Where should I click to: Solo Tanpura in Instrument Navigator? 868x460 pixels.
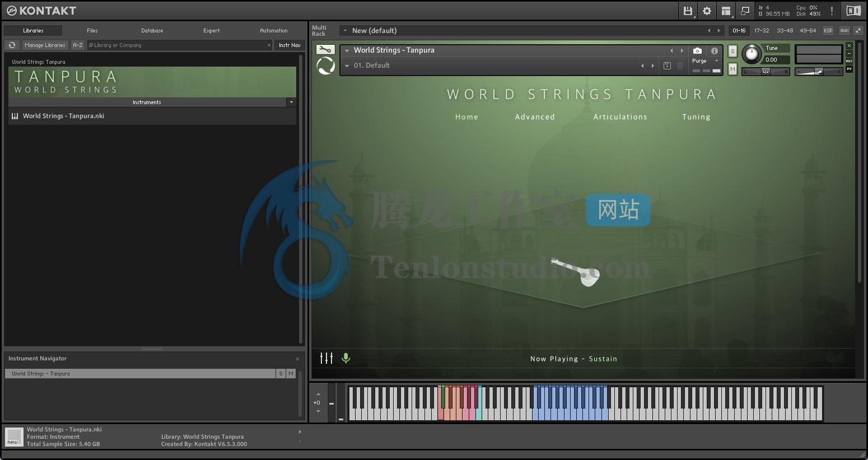[x=281, y=373]
